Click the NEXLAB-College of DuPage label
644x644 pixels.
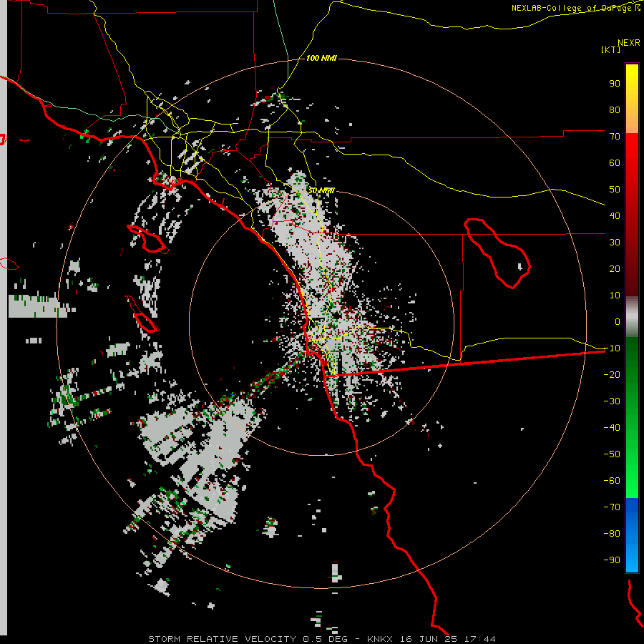(575, 8)
